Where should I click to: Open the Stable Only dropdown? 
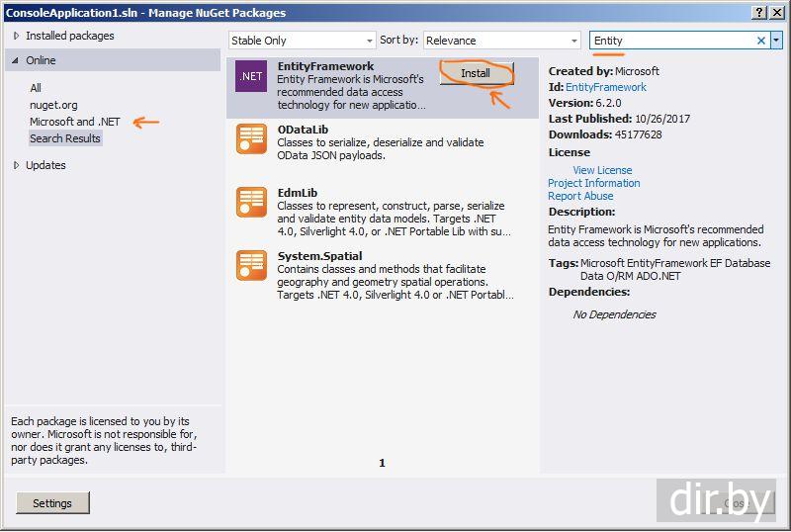point(302,41)
